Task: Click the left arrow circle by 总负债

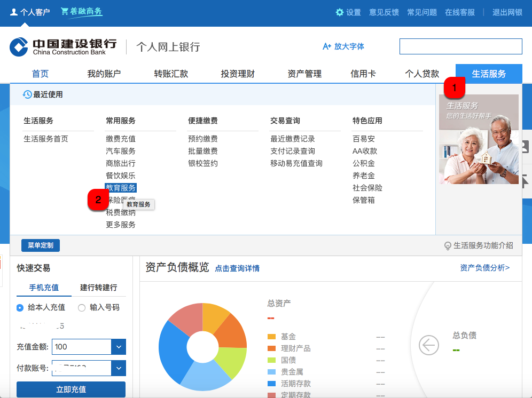Action: tap(428, 345)
